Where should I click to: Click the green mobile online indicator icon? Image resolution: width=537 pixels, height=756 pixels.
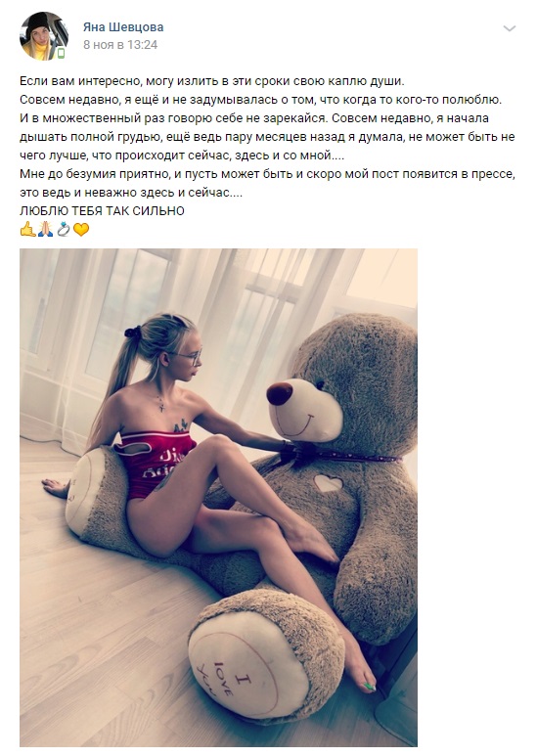[x=62, y=53]
